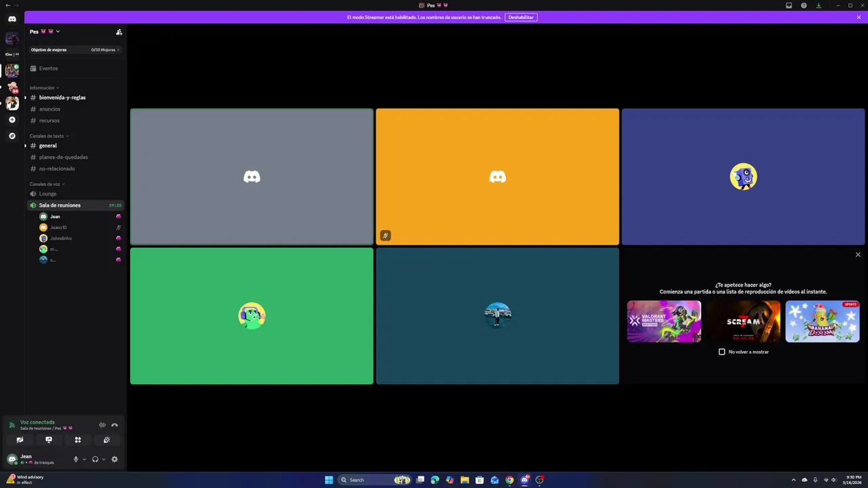Open the planes-de-quedadas channel
The image size is (868, 488).
[x=75, y=157]
